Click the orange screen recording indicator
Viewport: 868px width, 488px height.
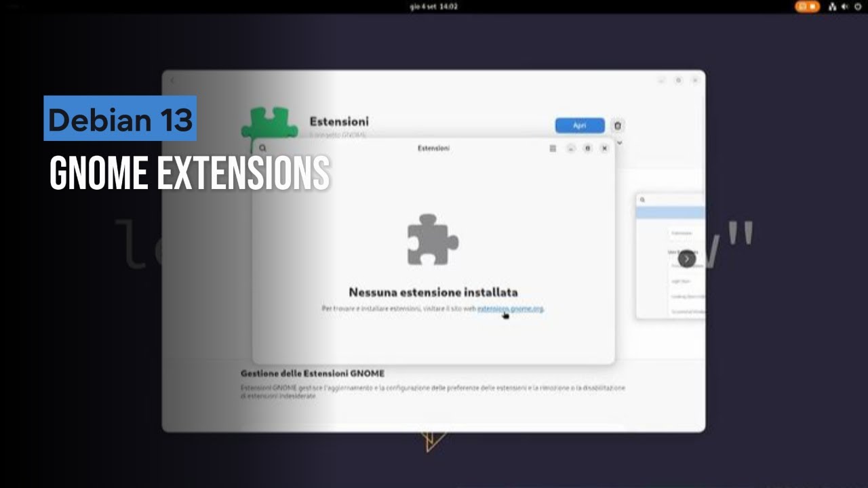[x=807, y=6]
